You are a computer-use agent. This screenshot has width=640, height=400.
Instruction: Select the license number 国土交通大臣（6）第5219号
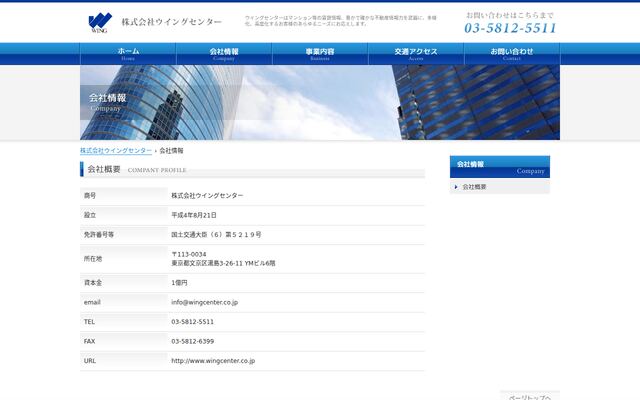216,235
